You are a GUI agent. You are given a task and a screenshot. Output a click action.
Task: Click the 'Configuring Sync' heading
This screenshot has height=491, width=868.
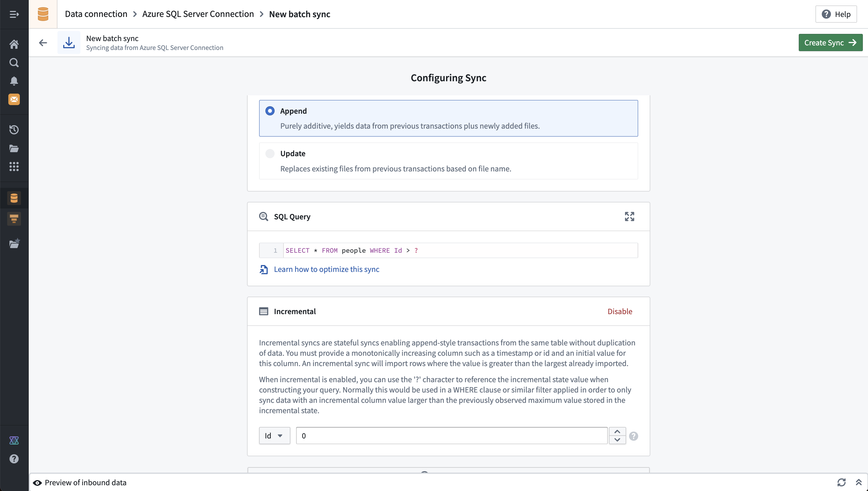tap(448, 78)
